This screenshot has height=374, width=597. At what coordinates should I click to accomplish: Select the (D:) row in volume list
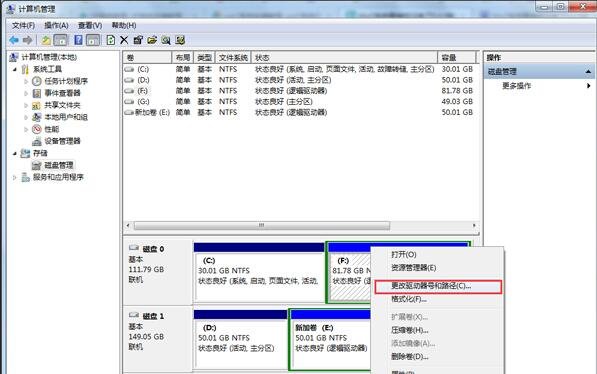[x=299, y=80]
